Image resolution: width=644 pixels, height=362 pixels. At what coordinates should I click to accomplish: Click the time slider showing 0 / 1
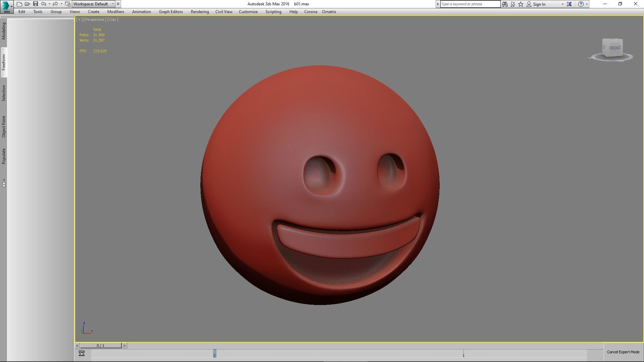pyautogui.click(x=101, y=346)
